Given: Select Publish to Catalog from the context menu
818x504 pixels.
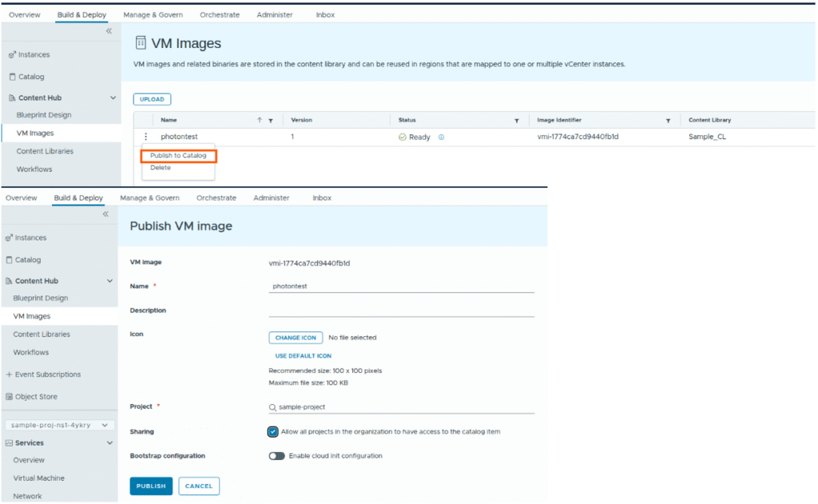Looking at the screenshot, I should pos(178,156).
